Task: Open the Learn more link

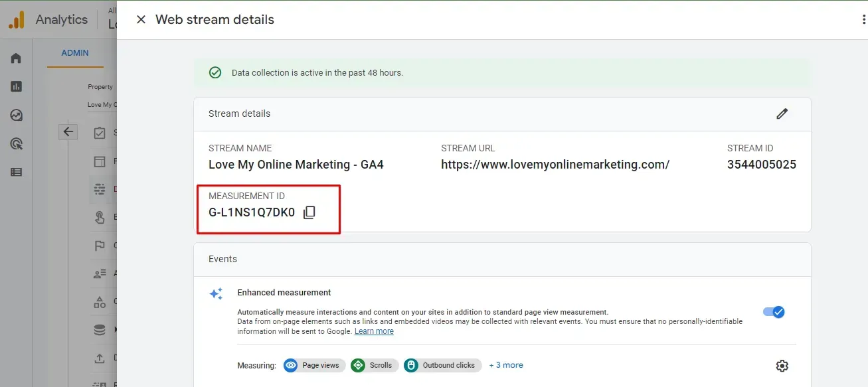Action: [x=374, y=331]
